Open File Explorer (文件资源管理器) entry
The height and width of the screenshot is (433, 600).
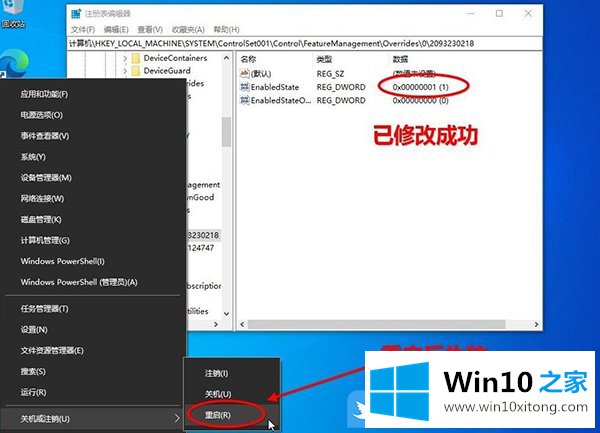[x=93, y=350]
